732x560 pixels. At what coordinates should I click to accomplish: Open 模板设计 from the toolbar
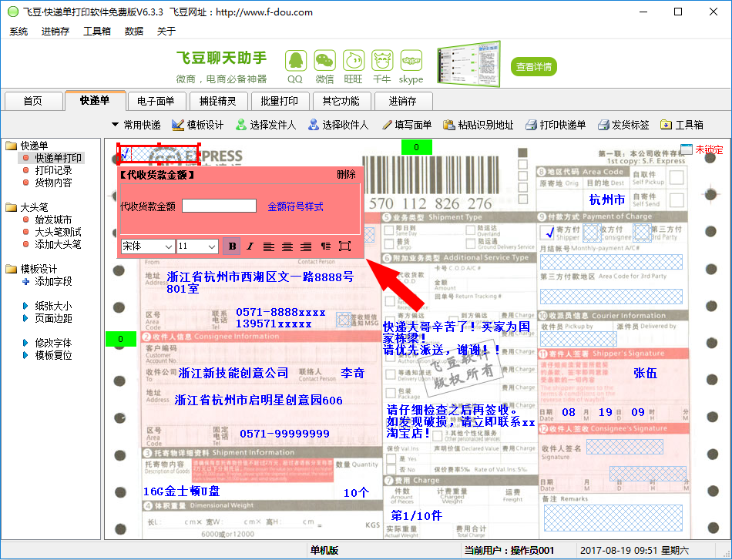point(197,125)
